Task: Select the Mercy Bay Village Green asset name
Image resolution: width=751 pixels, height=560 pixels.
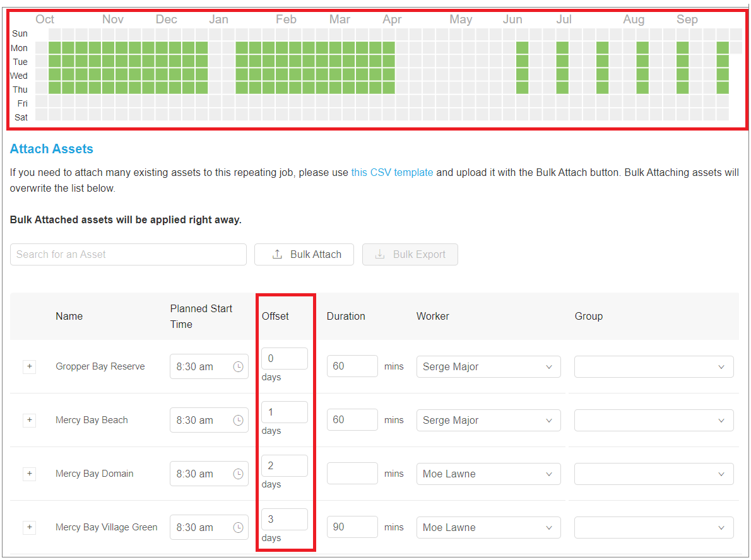Action: pyautogui.click(x=106, y=527)
